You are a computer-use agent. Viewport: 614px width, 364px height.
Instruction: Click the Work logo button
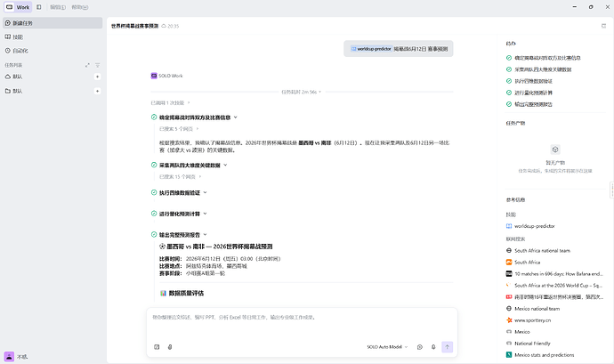click(18, 7)
